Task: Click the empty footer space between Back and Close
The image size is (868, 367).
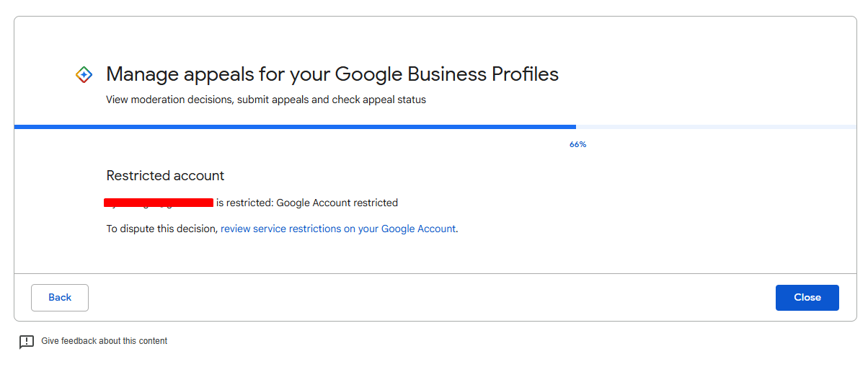Action: point(432,298)
